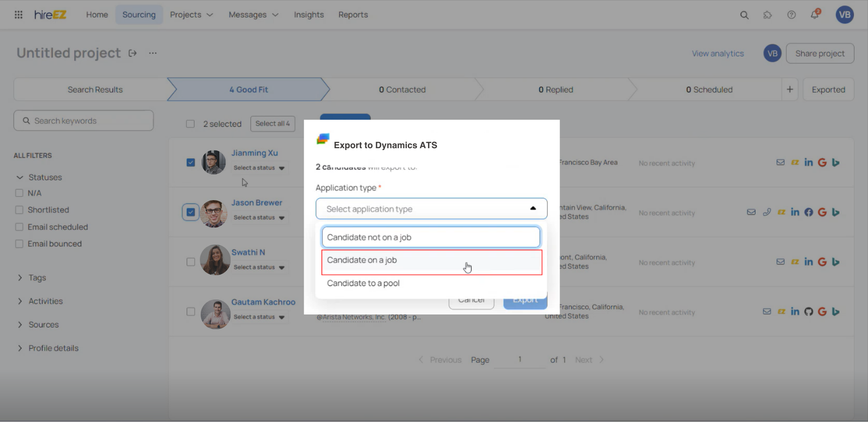868x422 pixels.
Task: Click the Search keywords field
Action: click(x=84, y=121)
